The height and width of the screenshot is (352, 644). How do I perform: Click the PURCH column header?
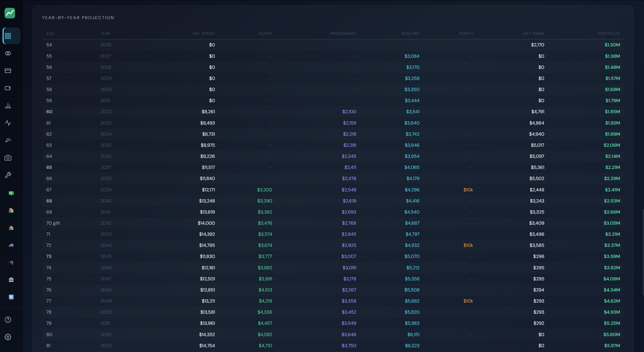point(466,34)
